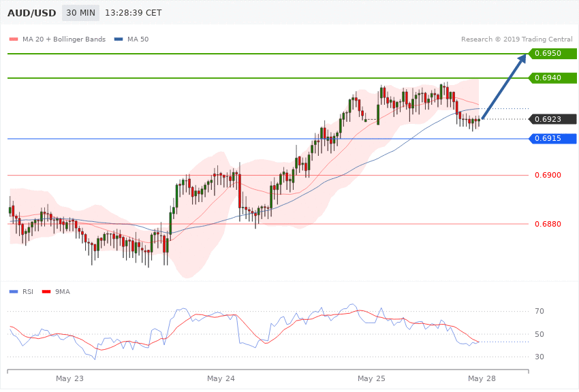Screen dimensions: 579x392
Task: Click the RSI 50 level label
Action: [x=539, y=334]
